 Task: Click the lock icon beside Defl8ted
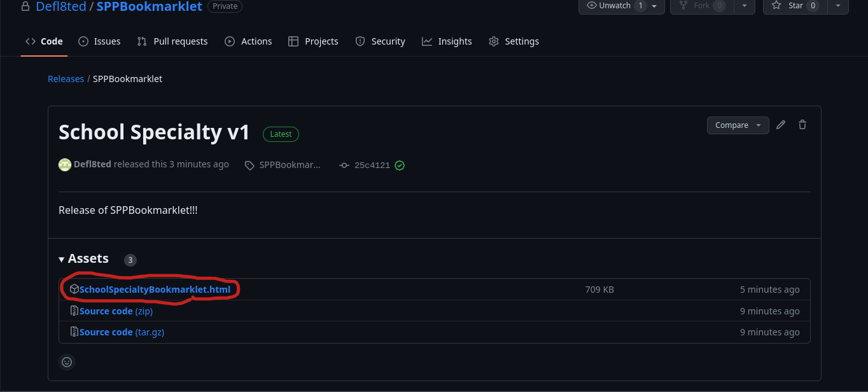[25, 6]
